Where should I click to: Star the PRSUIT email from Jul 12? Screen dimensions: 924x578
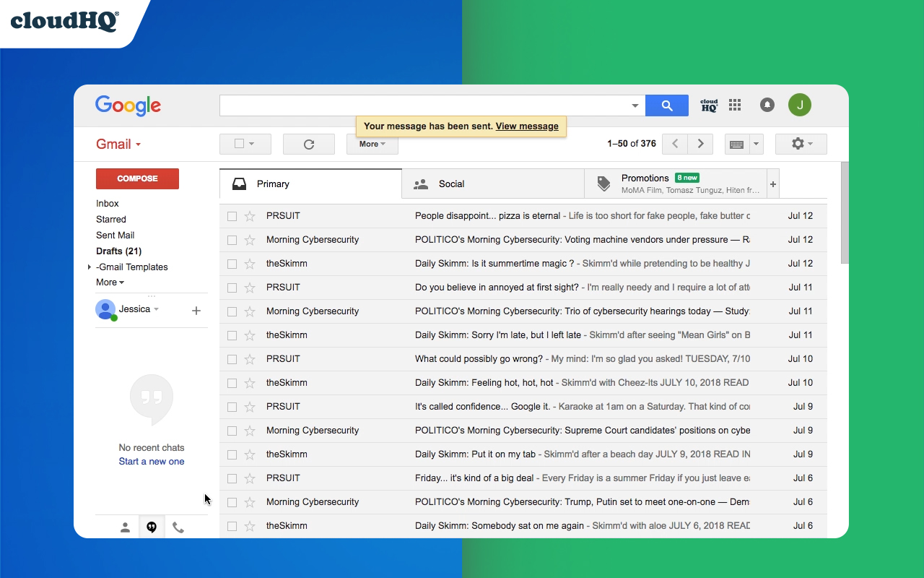[x=250, y=215]
